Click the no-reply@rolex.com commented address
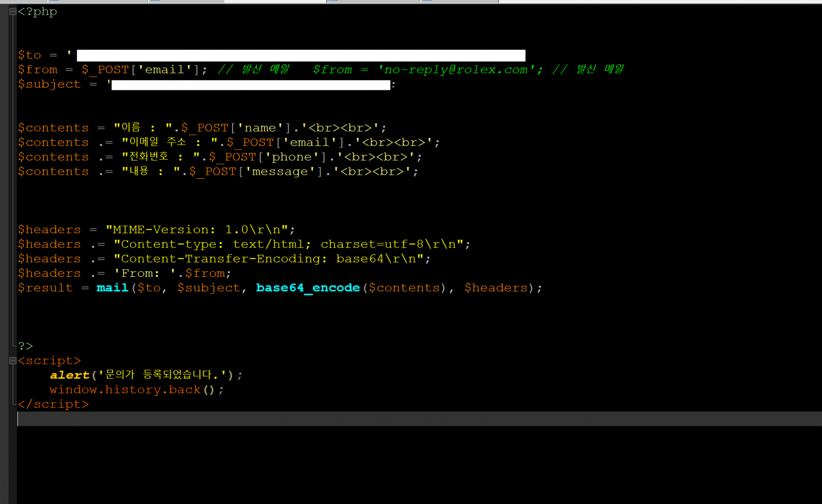This screenshot has height=504, width=822. [x=456, y=70]
